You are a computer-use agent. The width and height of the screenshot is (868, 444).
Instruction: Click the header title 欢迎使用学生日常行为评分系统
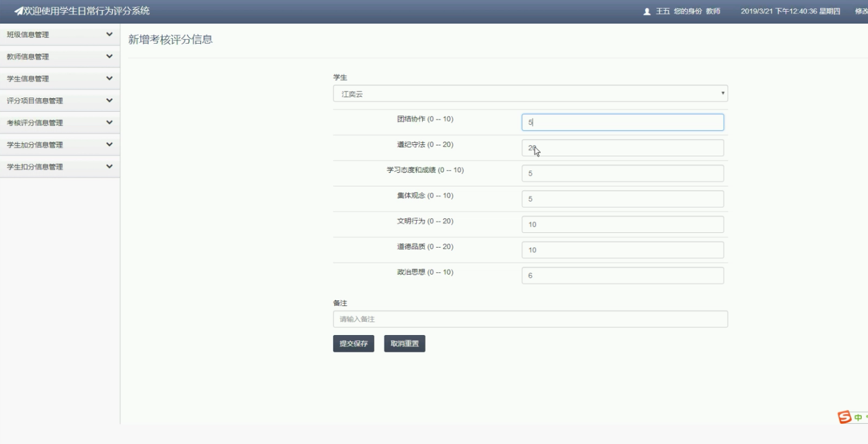tap(86, 11)
